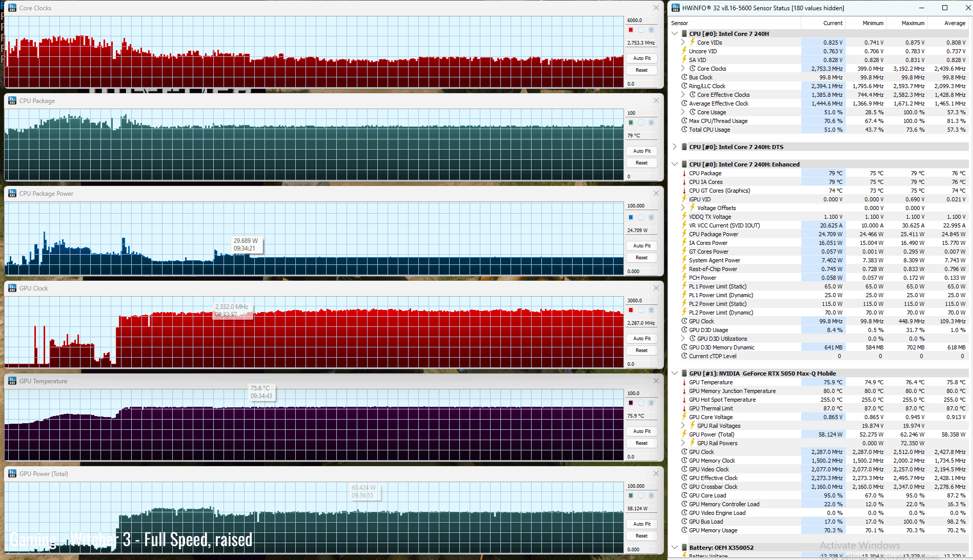The width and height of the screenshot is (973, 560).
Task: Click Reset in the CPU Package Power graph
Action: [642, 258]
